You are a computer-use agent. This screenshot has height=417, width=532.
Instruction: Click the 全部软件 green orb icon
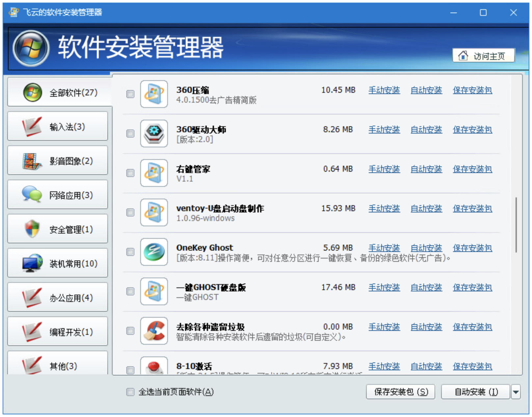[33, 92]
